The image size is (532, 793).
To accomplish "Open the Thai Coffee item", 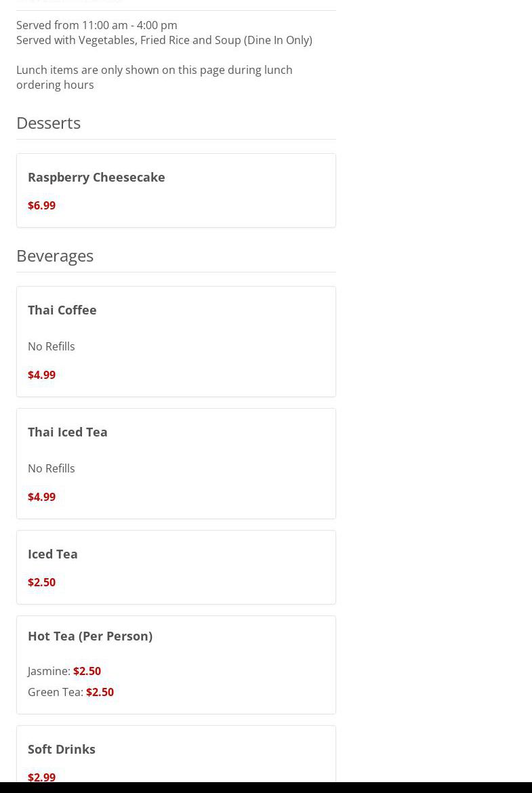I will click(62, 310).
